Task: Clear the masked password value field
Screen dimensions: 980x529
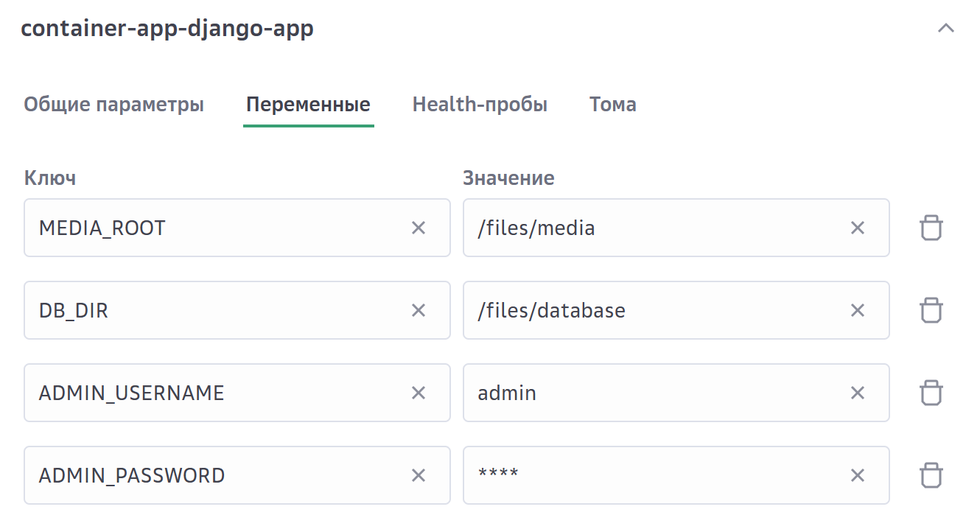Action: (x=858, y=476)
